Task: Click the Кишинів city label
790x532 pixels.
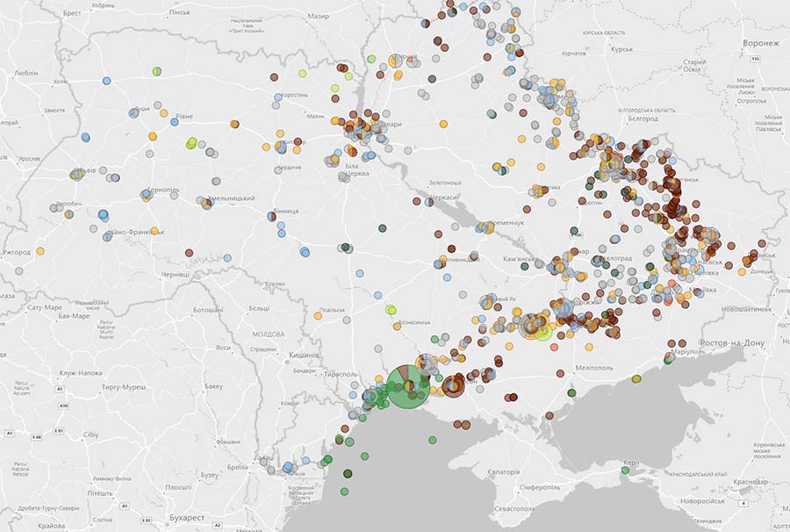Action: 303,355
